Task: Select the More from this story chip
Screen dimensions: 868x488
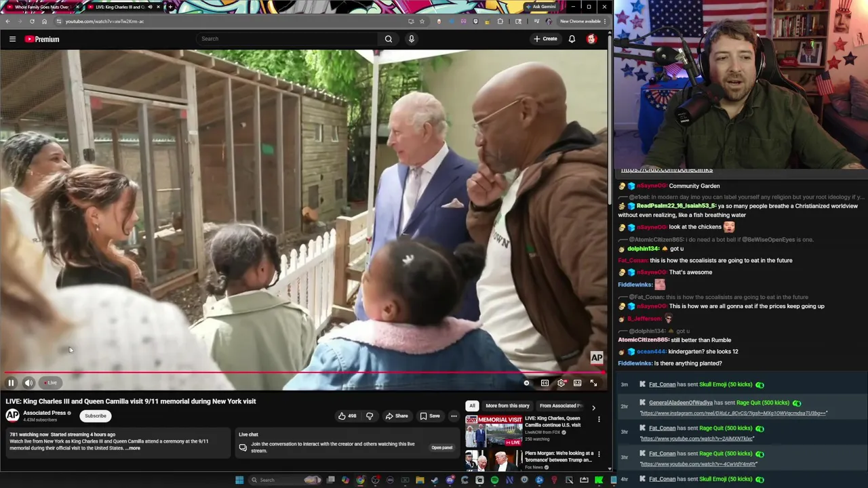Action: 507,405
